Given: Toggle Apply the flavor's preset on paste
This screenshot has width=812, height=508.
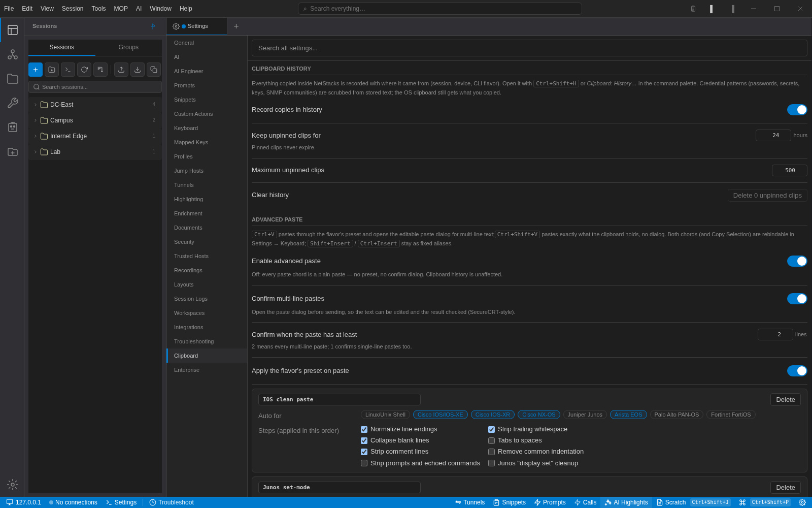Looking at the screenshot, I should click(797, 371).
